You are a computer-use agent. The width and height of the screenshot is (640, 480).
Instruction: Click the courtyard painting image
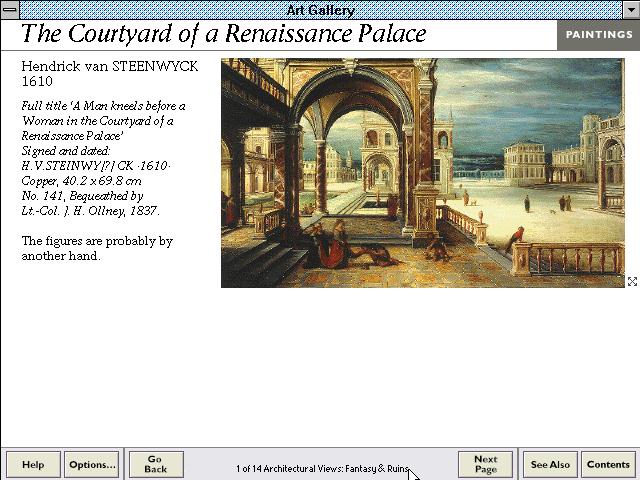422,173
